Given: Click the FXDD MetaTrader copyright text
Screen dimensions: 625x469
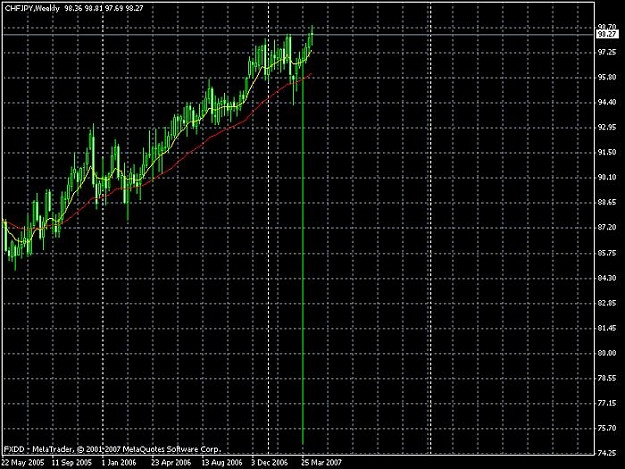Looking at the screenshot, I should point(112,449).
